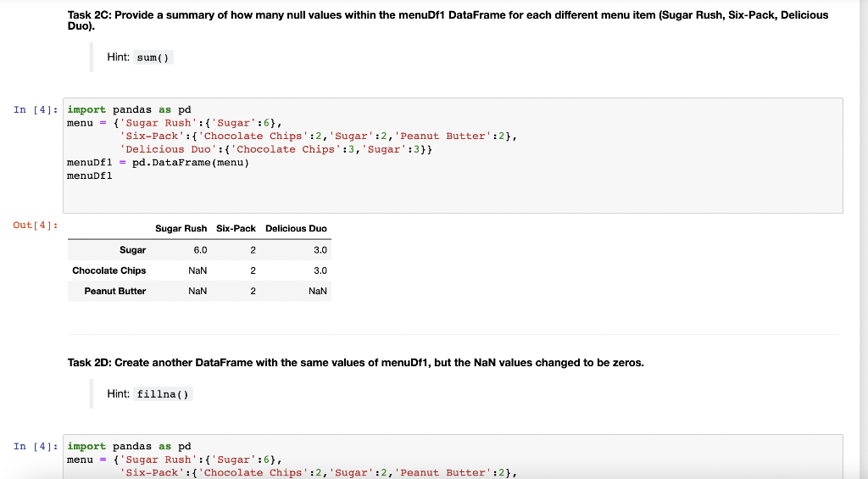The image size is (868, 479).
Task: Click the Out[4] output prompt
Action: [x=36, y=225]
